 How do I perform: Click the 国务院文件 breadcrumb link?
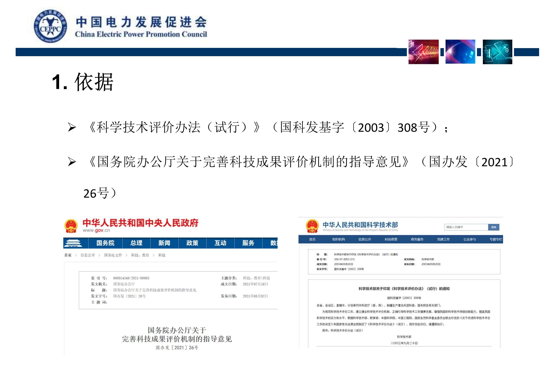click(x=113, y=255)
